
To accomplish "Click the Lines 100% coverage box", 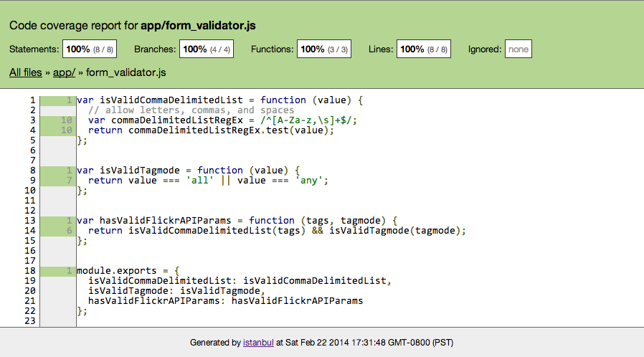I will point(423,49).
